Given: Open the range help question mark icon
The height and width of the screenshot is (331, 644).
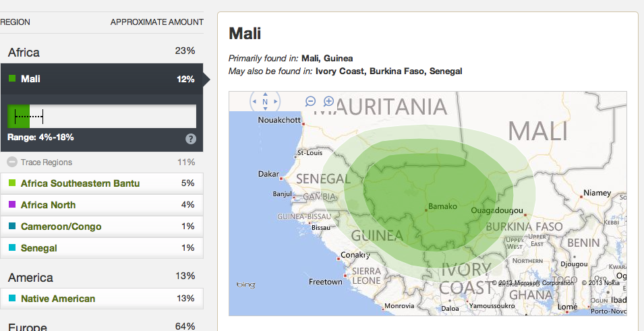Looking at the screenshot, I should click(x=191, y=138).
